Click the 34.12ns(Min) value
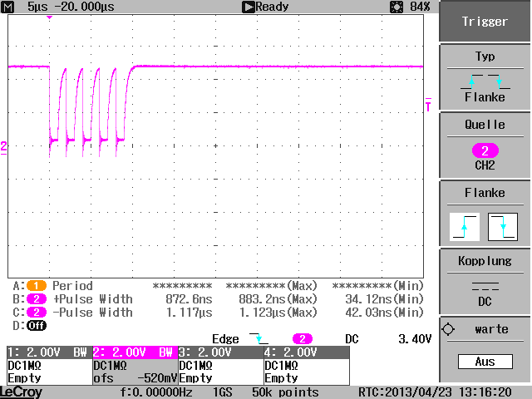The image size is (532, 399). click(384, 299)
